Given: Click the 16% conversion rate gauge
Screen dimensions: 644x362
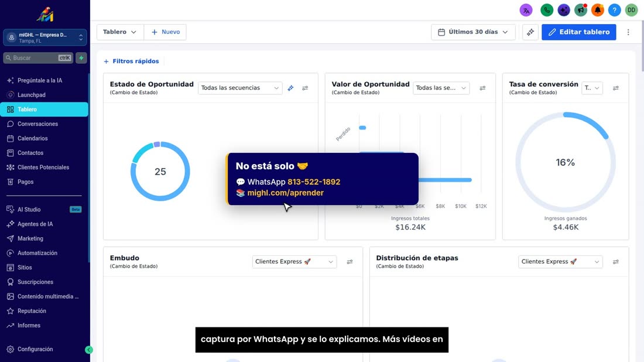Looking at the screenshot, I should [566, 162].
